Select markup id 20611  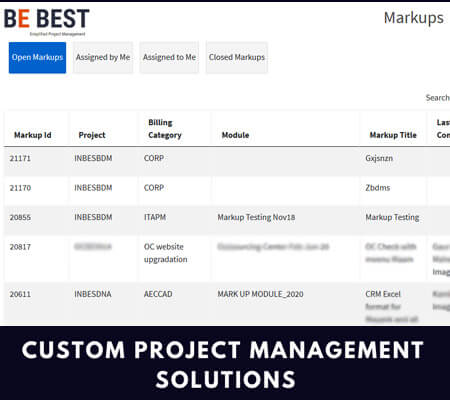(20, 294)
